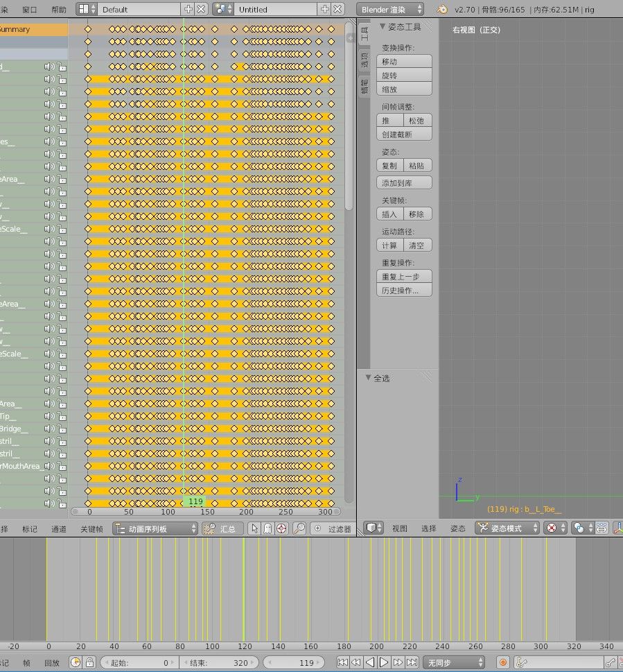
Task: Click the magnifier icon in dope sheet header
Action: pos(299,528)
